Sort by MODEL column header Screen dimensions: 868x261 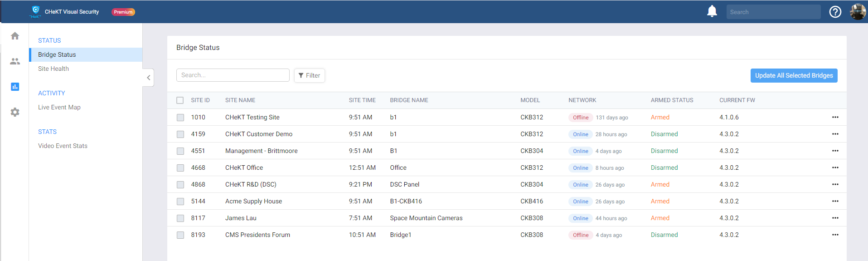(530, 100)
